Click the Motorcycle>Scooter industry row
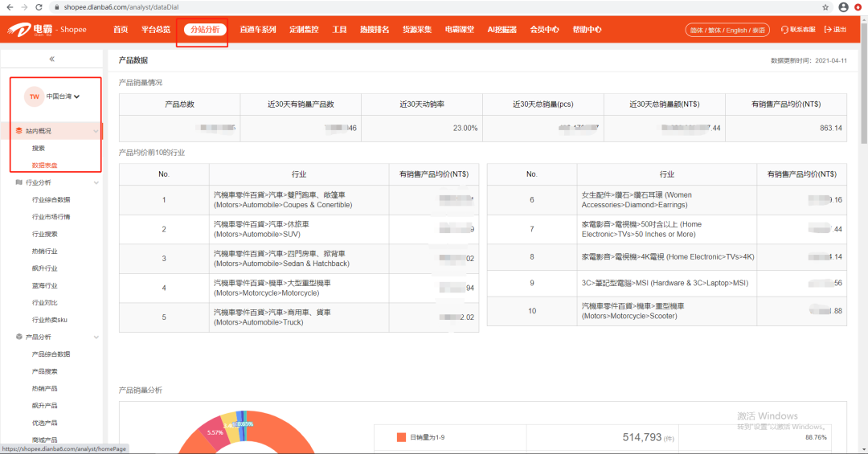Screen dimensions: 868x454 666,311
